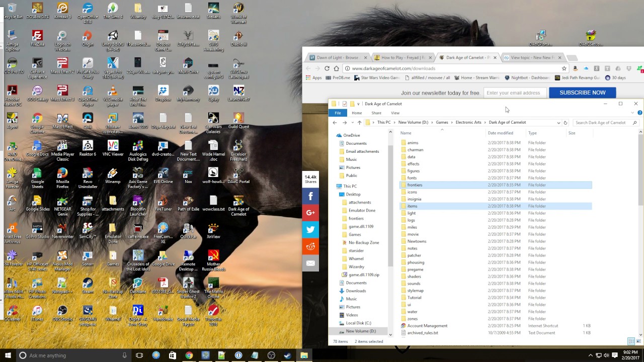The width and height of the screenshot is (644, 362).
Task: Click Facebook share button on webpage
Action: [x=310, y=196]
